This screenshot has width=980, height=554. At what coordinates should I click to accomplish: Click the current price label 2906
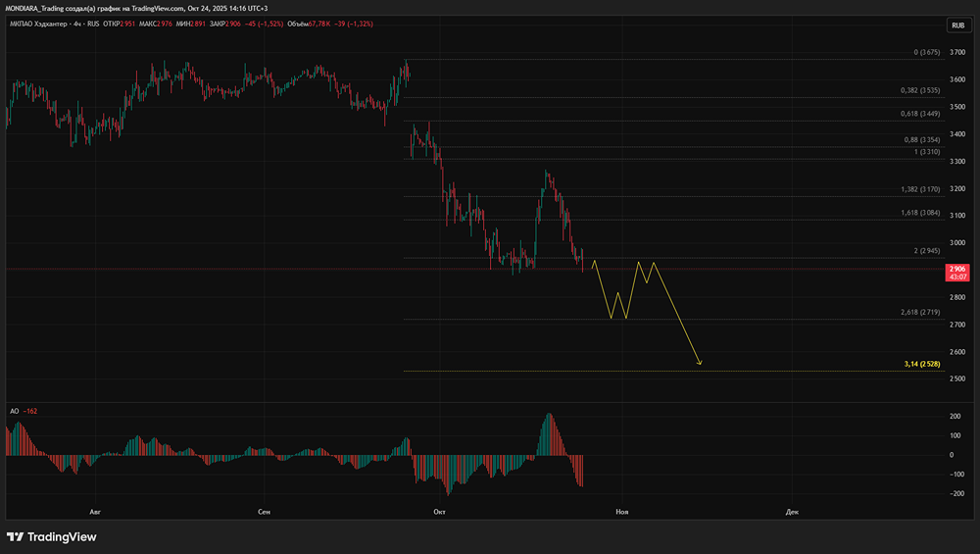[x=957, y=272]
